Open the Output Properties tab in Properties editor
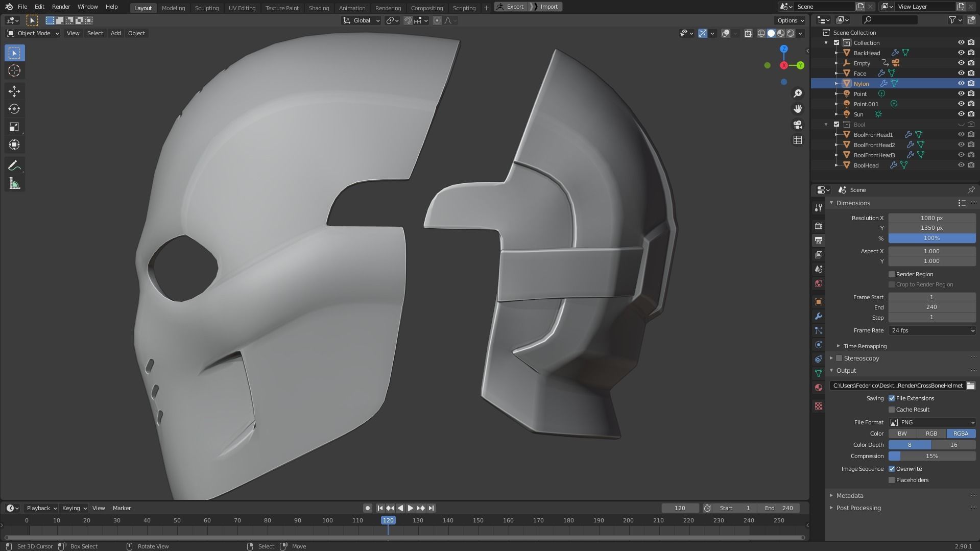This screenshot has height=551, width=980. (819, 241)
